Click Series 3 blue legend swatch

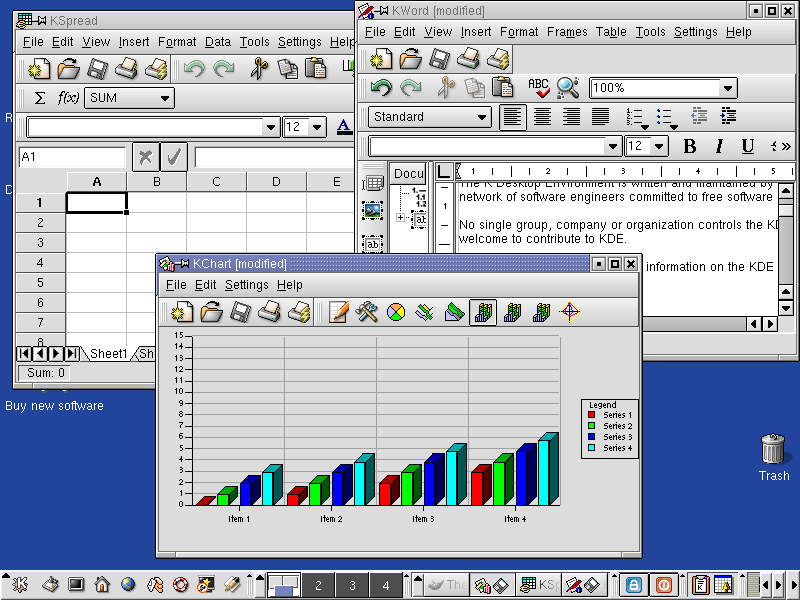pos(591,437)
